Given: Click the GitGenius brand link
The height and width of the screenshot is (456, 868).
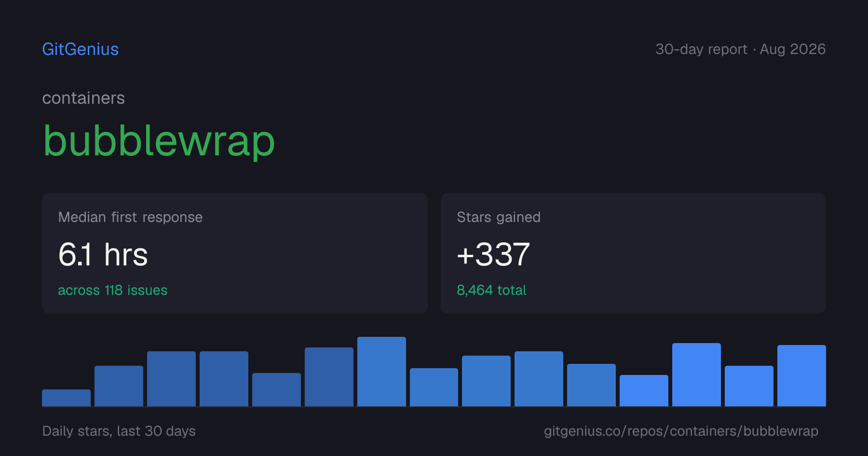Looking at the screenshot, I should click(81, 49).
